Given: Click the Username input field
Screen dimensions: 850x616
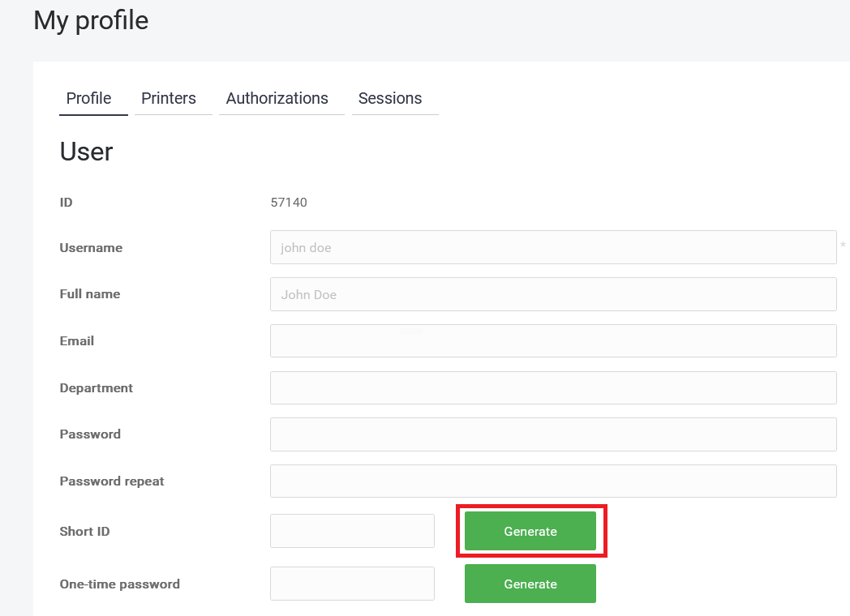Looking at the screenshot, I should click(x=553, y=247).
